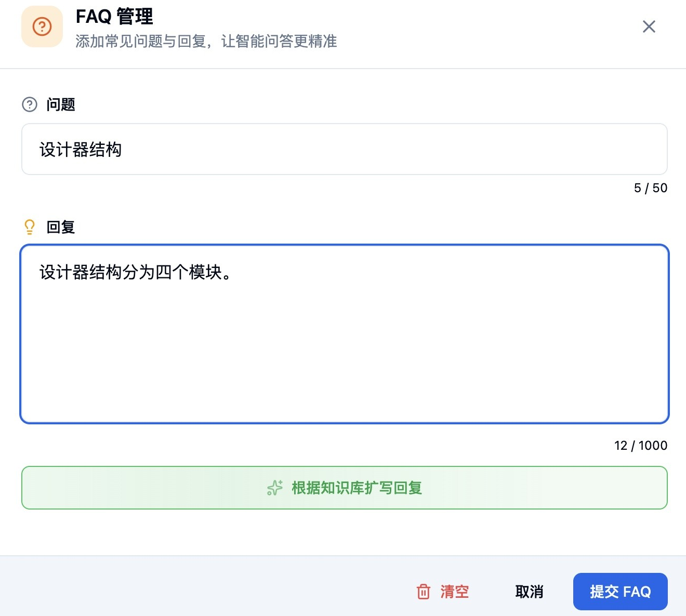Close the FAQ 管理 dialog
Image resolution: width=686 pixels, height=616 pixels.
click(649, 26)
